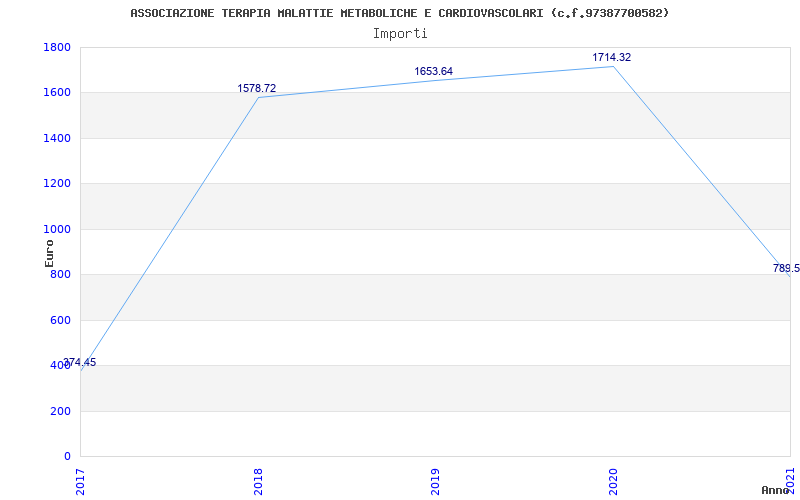The image size is (800, 500).
Task: Click the 2020 x-axis label
Action: click(x=613, y=482)
